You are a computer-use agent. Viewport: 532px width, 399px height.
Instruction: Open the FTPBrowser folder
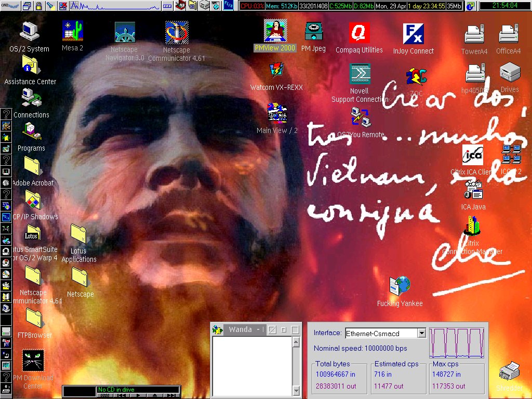pos(34,318)
